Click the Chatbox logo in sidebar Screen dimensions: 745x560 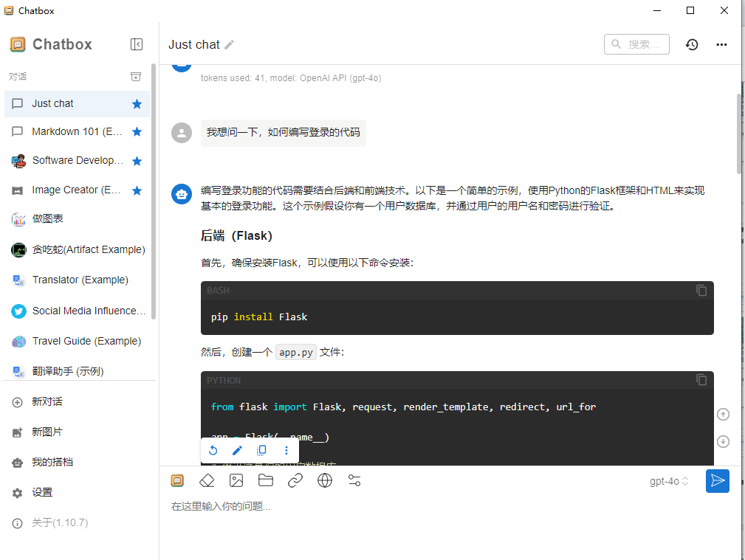pos(18,44)
